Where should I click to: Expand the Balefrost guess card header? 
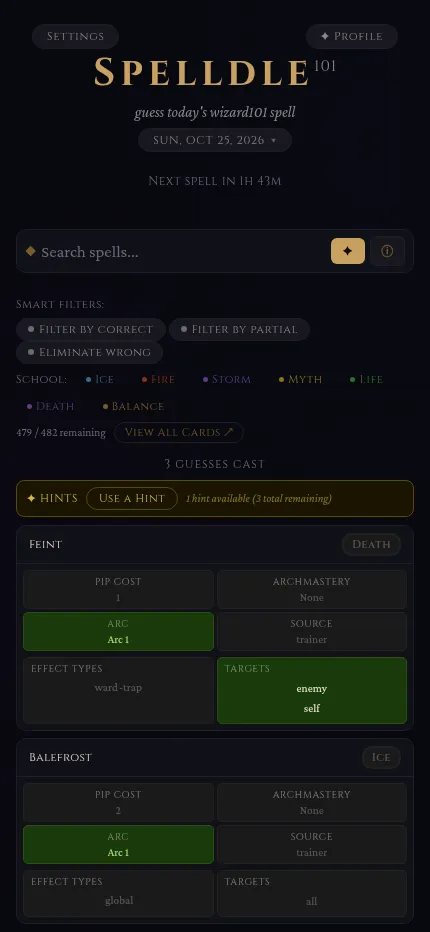215,757
